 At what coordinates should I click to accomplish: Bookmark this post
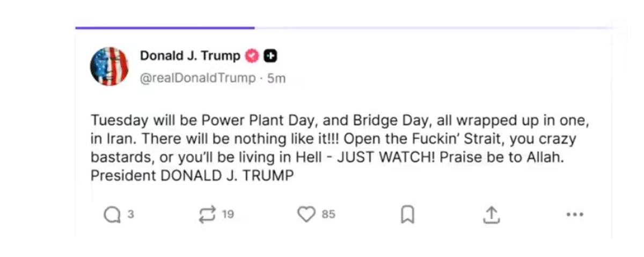coord(408,215)
